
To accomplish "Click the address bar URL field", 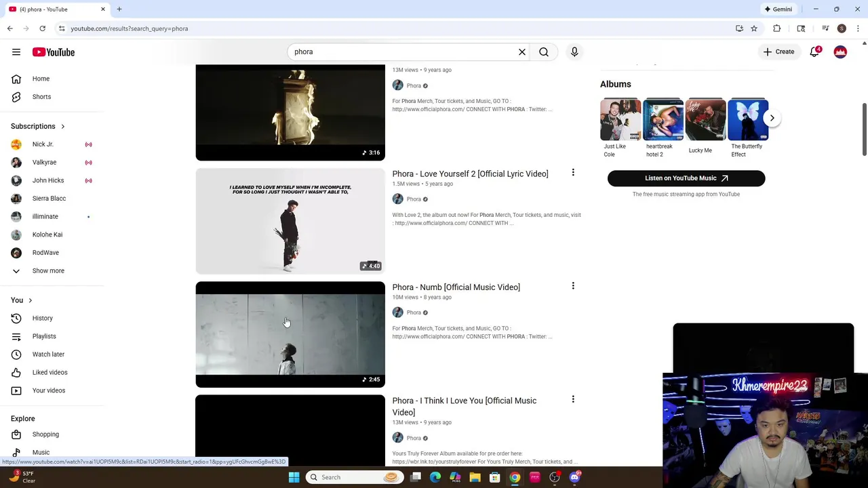I will 393,28.
